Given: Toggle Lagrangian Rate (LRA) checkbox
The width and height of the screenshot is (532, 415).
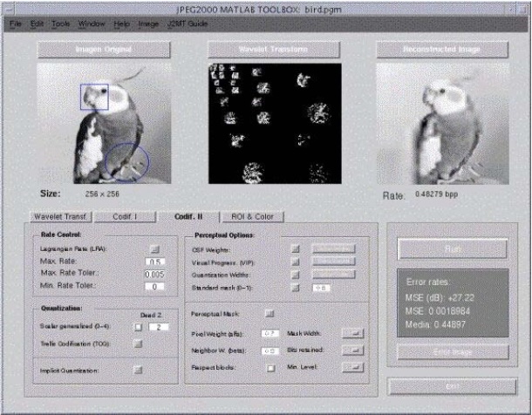Looking at the screenshot, I should (154, 248).
